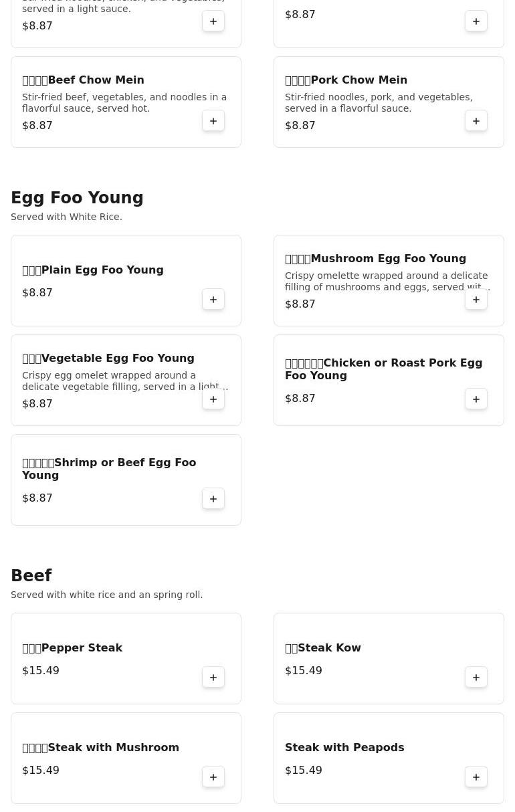Add Steak with Mushroom via plus icon
515x812 pixels.
(x=213, y=777)
